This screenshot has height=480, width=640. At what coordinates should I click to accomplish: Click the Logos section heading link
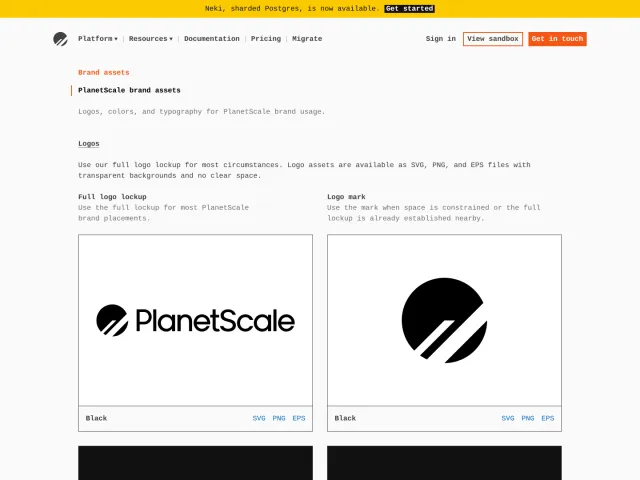pyautogui.click(x=89, y=144)
